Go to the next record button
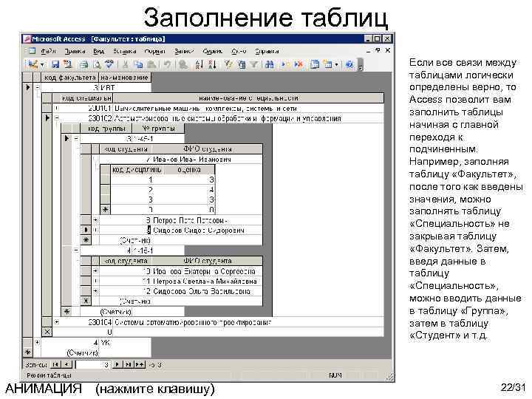The width and height of the screenshot is (532, 399). [117, 365]
